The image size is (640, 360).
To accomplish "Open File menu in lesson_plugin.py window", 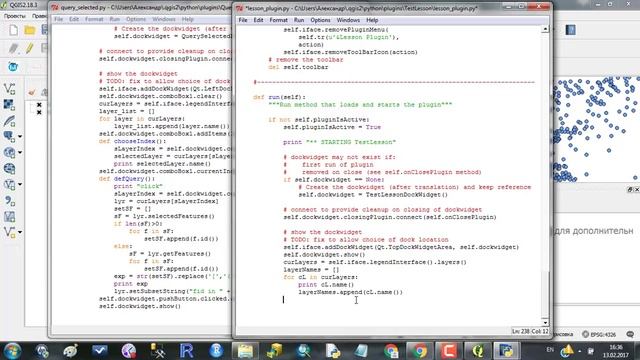I will click(243, 20).
